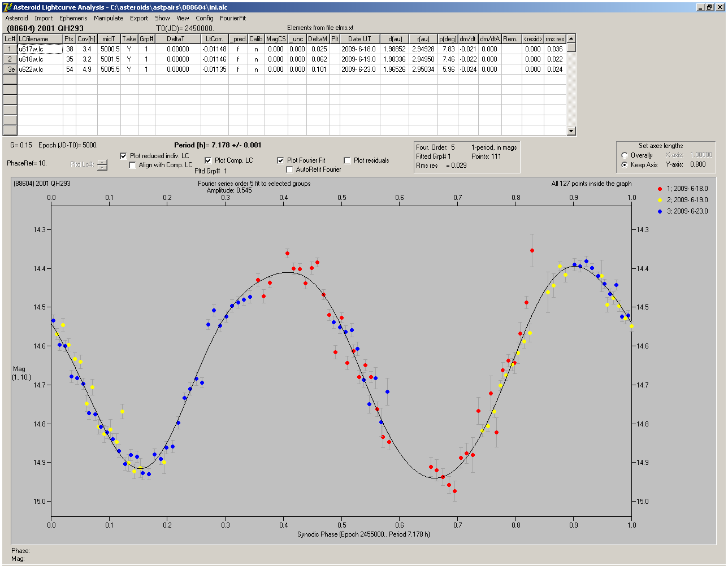728x566 pixels.
Task: Click the Period [h]= 7.178 label
Action: click(218, 145)
